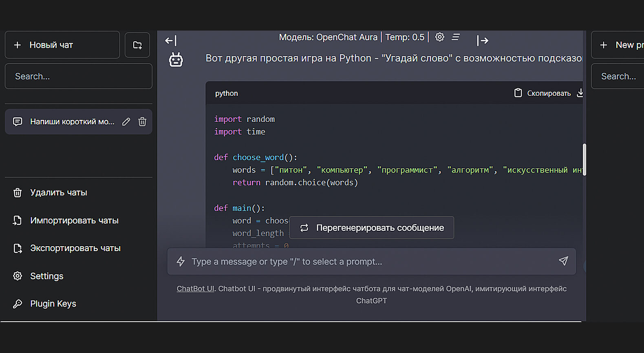This screenshot has width=644, height=353.
Task: Click the robot assistant avatar icon
Action: pos(176,60)
